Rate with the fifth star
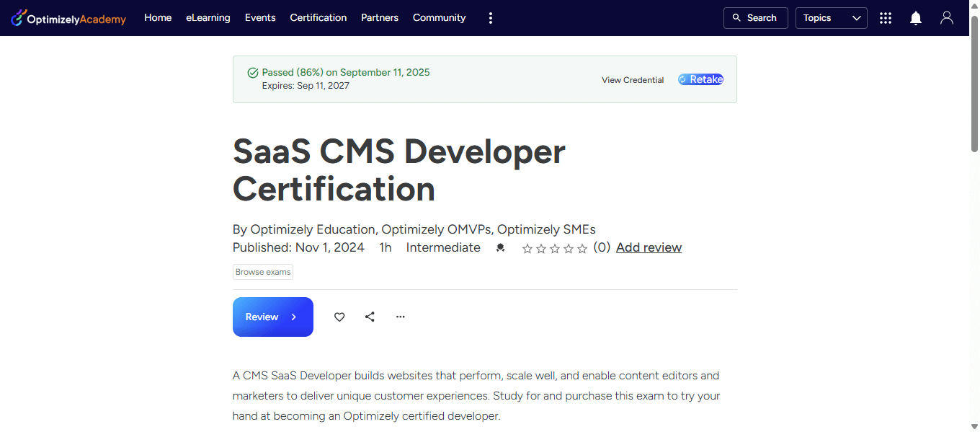 (x=582, y=249)
